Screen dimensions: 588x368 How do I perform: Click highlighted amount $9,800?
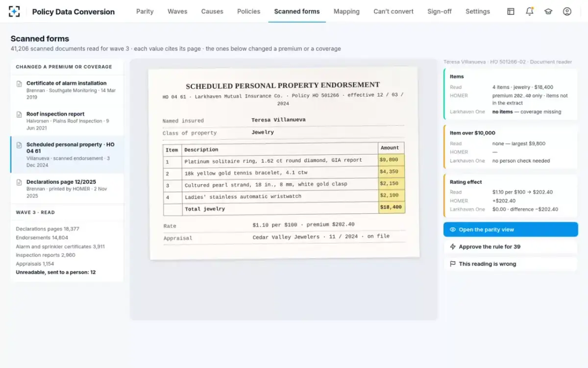tap(392, 159)
